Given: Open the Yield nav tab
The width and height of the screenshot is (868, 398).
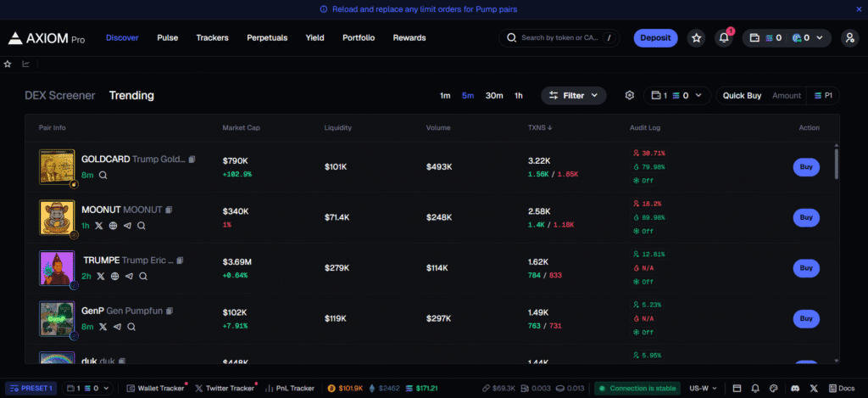Looking at the screenshot, I should tap(315, 38).
